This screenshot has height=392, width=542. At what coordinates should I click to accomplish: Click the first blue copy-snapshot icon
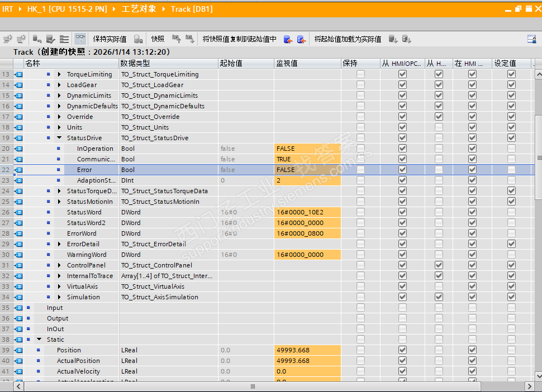coord(288,40)
